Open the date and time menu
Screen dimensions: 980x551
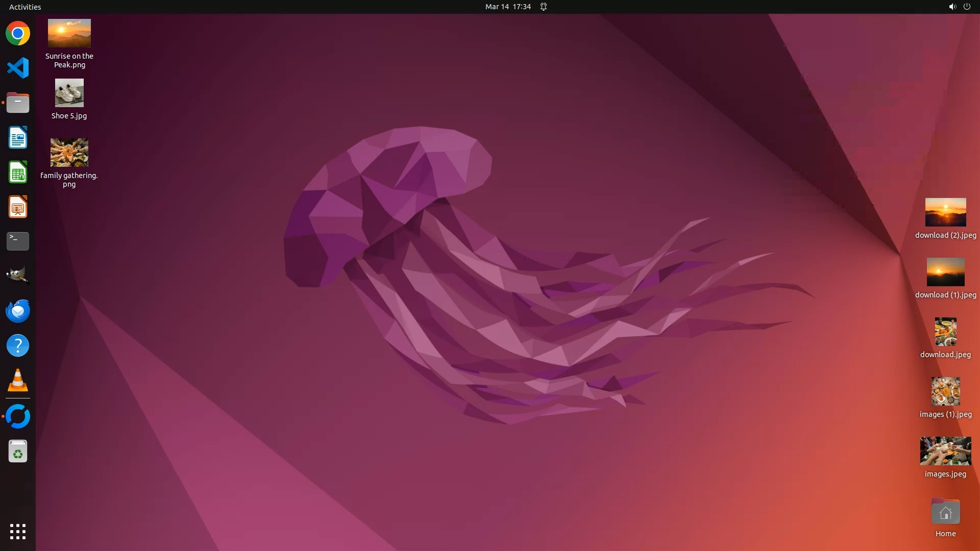(x=508, y=7)
